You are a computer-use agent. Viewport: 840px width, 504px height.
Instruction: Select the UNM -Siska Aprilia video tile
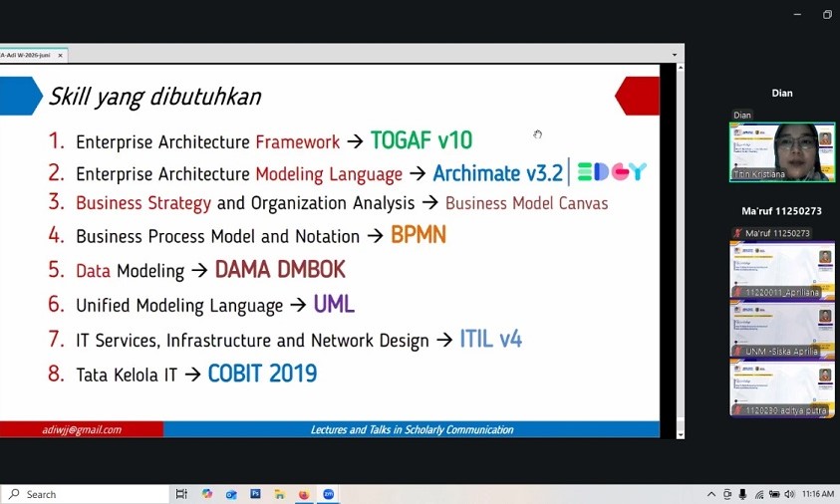(782, 329)
